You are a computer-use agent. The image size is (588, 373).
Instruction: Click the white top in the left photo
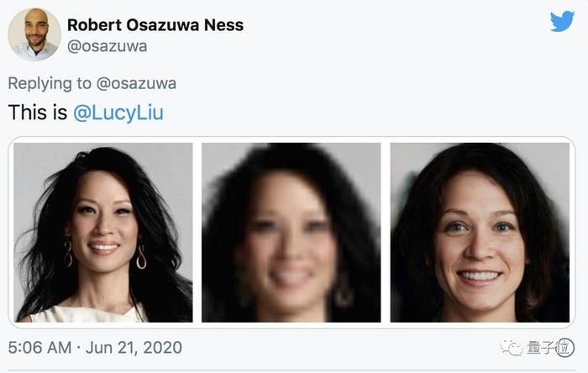point(88,314)
